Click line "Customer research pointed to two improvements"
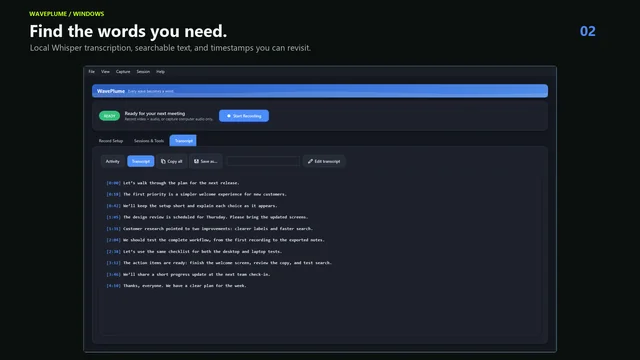This screenshot has height=360, width=640. click(218, 229)
